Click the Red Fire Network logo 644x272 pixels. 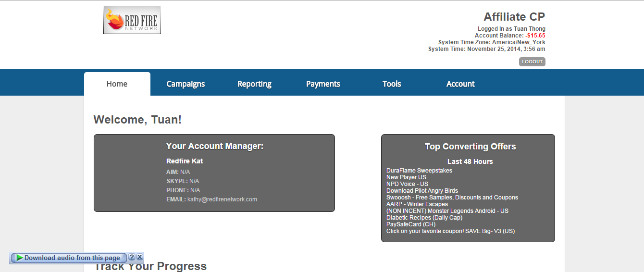pos(132,20)
